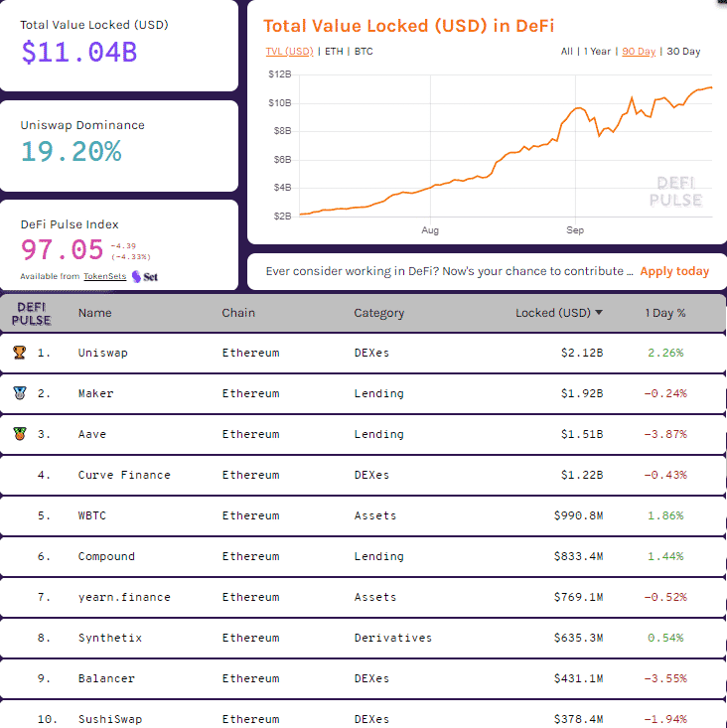Click the DeFi Pulse watermark on chart

point(675,192)
